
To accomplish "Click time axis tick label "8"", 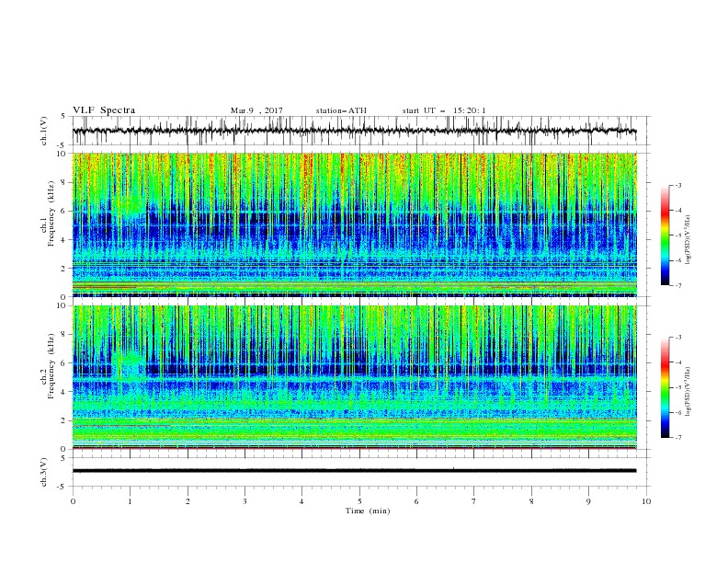I will (531, 501).
